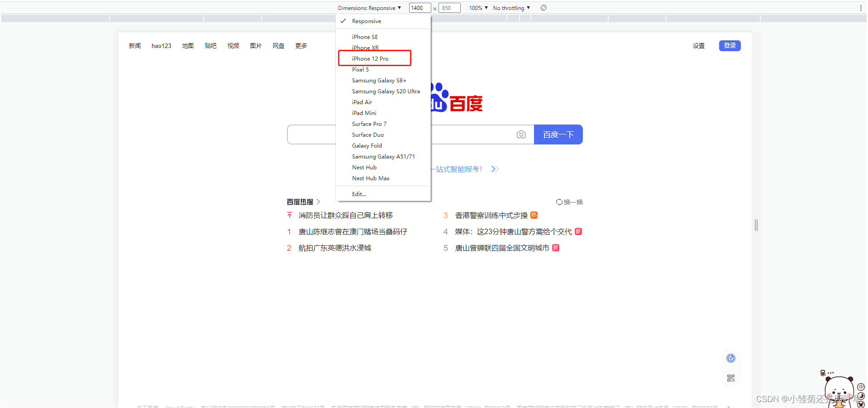Click the Baidu 百度 logo

tap(457, 97)
